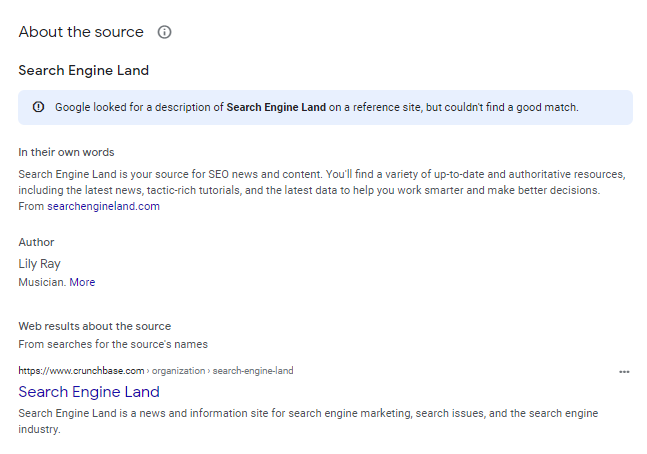Click the info icon beside About the source

(x=164, y=32)
